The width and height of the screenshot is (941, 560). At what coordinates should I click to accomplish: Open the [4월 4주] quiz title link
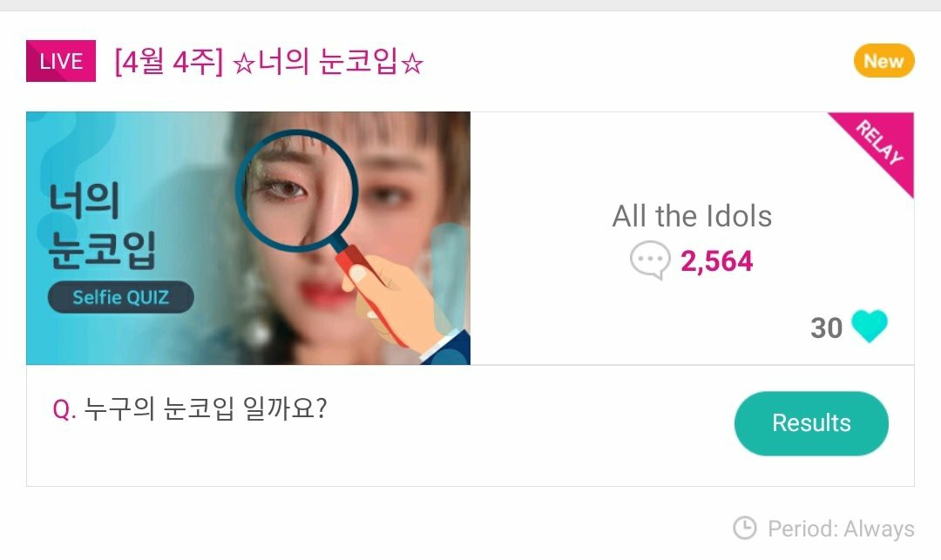click(268, 63)
